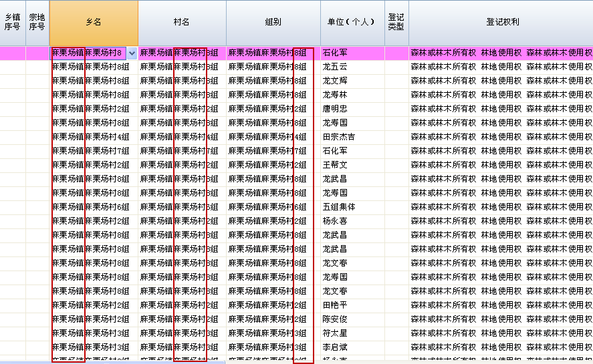The width and height of the screenshot is (593, 364).
Task: Click the 乡镇序号 column header
Action: click(x=13, y=23)
